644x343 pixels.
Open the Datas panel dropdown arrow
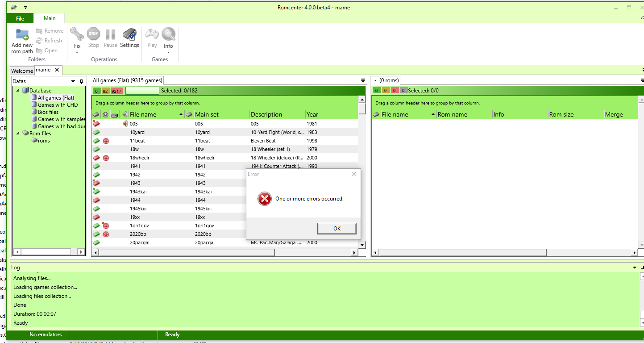73,81
